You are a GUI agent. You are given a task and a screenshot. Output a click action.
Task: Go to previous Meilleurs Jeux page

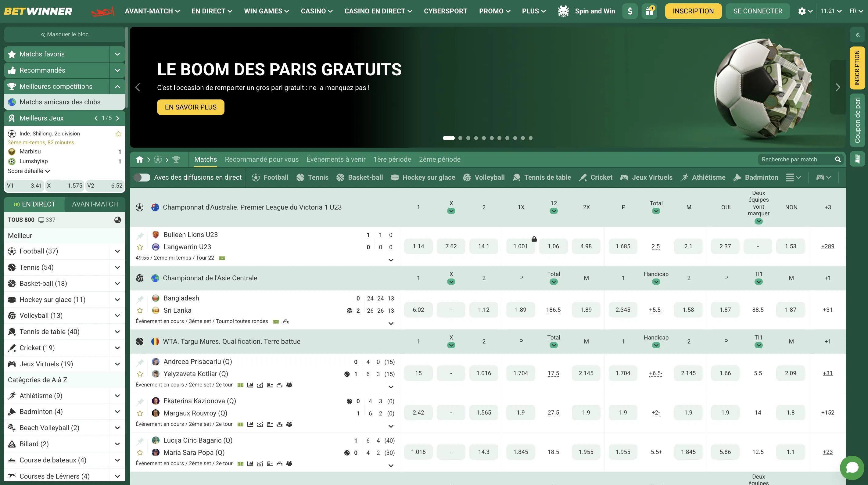click(x=96, y=118)
